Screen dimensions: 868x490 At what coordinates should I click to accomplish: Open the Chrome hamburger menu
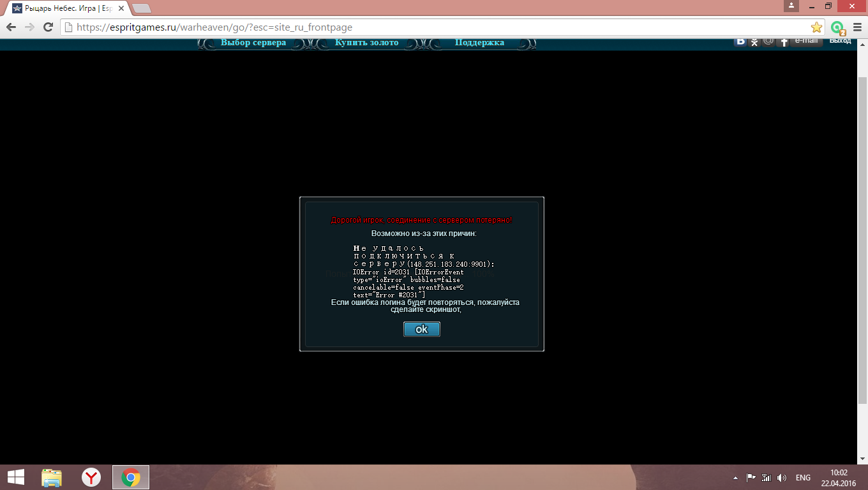point(856,27)
